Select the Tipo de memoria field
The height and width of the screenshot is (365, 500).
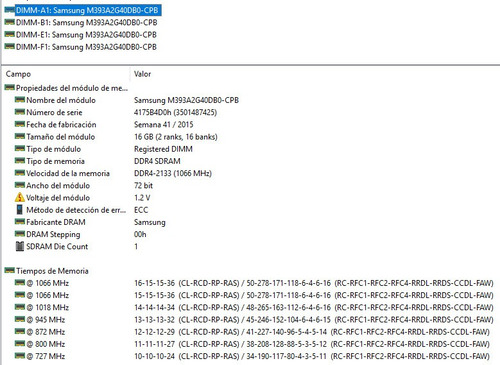point(55,161)
